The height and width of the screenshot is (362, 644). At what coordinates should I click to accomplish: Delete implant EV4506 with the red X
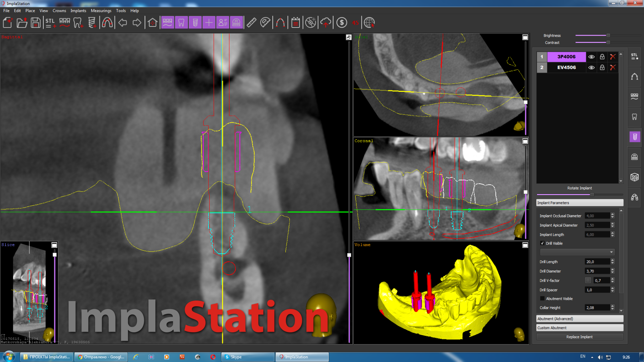coord(613,67)
